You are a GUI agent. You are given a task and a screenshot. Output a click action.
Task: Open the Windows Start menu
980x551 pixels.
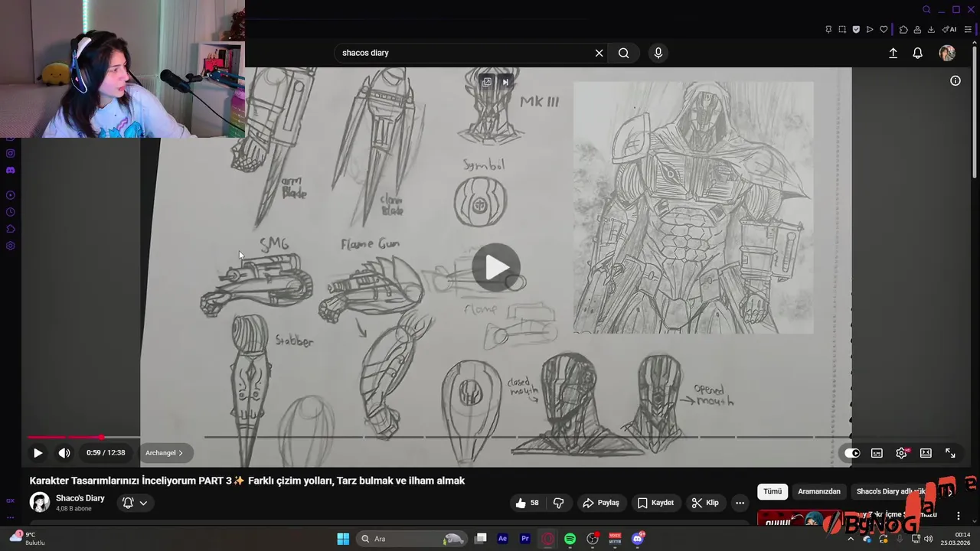coord(343,539)
